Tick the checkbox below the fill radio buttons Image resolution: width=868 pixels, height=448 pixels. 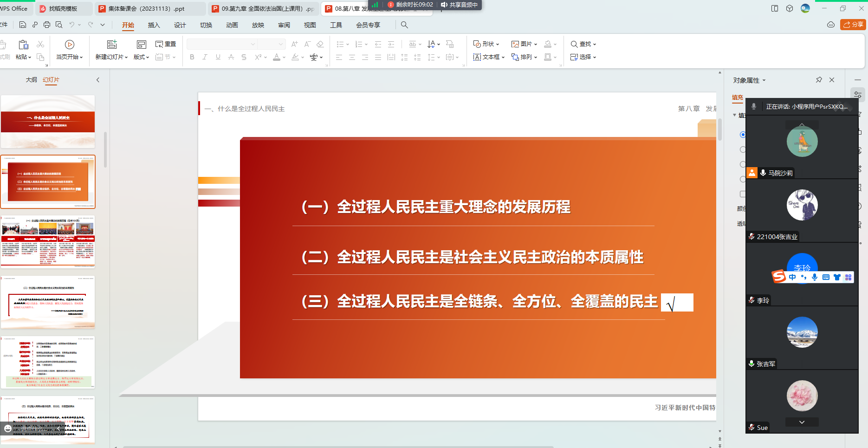pyautogui.click(x=743, y=194)
